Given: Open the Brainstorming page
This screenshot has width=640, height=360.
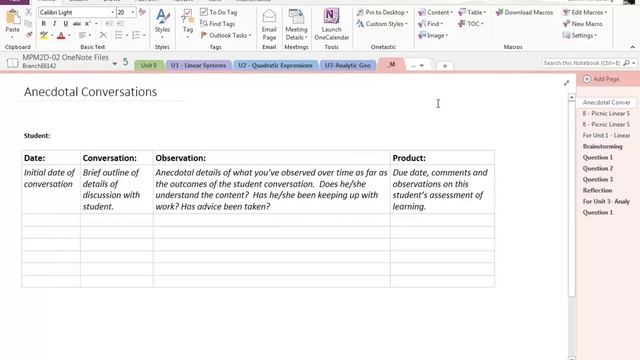Looking at the screenshot, I should 602,146.
